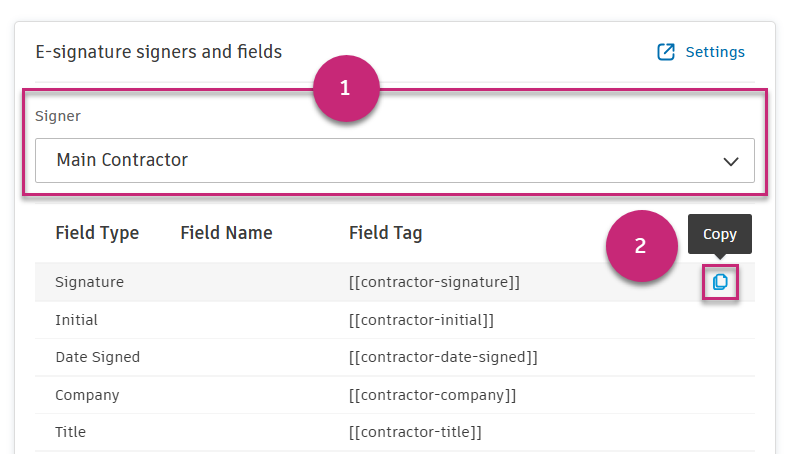
Task: Click the [[contractor-title]] field tag
Action: [x=415, y=432]
